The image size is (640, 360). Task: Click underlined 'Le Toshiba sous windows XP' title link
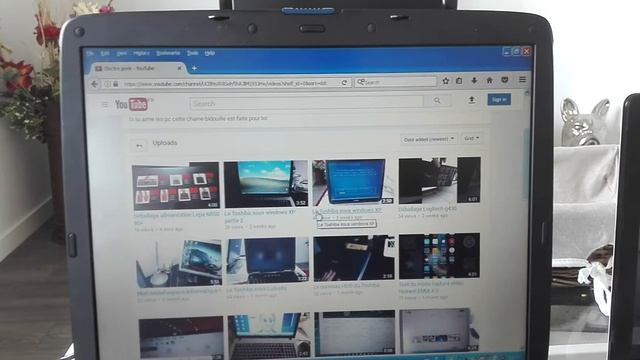pyautogui.click(x=347, y=211)
